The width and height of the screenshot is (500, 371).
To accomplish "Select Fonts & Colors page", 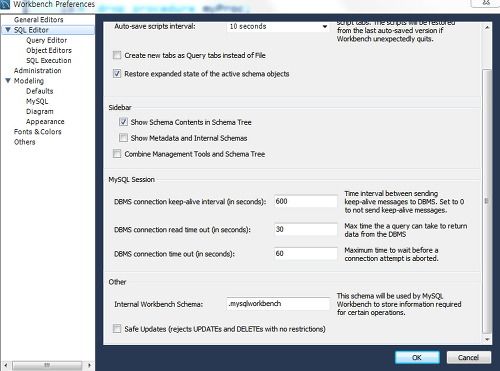I will 38,132.
